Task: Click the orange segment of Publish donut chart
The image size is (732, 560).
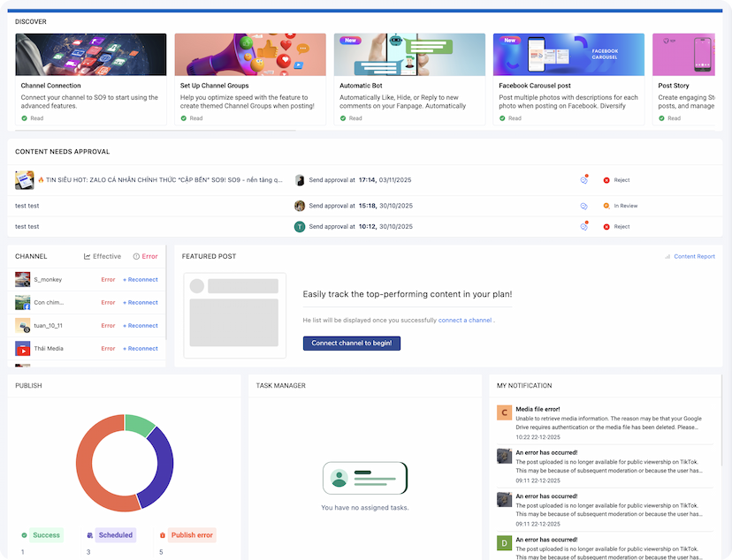Action: (87, 471)
